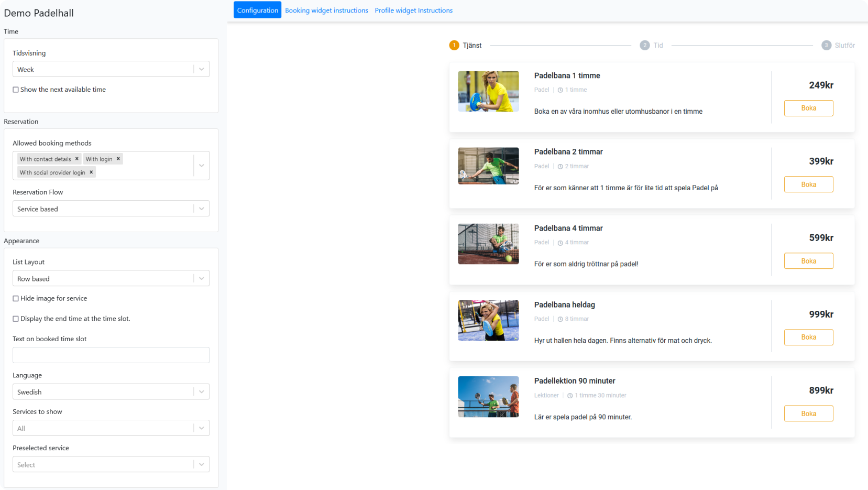
Task: Open the Reservation Flow dropdown
Action: (x=111, y=209)
